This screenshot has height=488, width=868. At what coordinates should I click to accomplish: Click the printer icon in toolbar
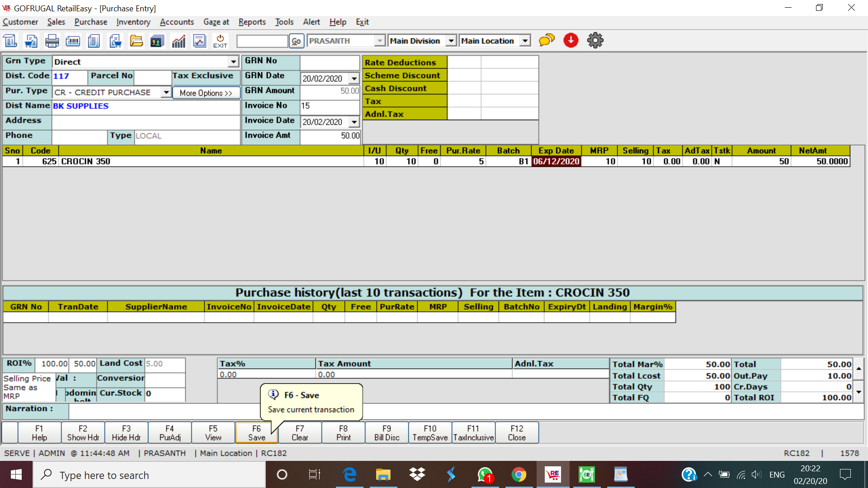tap(52, 41)
